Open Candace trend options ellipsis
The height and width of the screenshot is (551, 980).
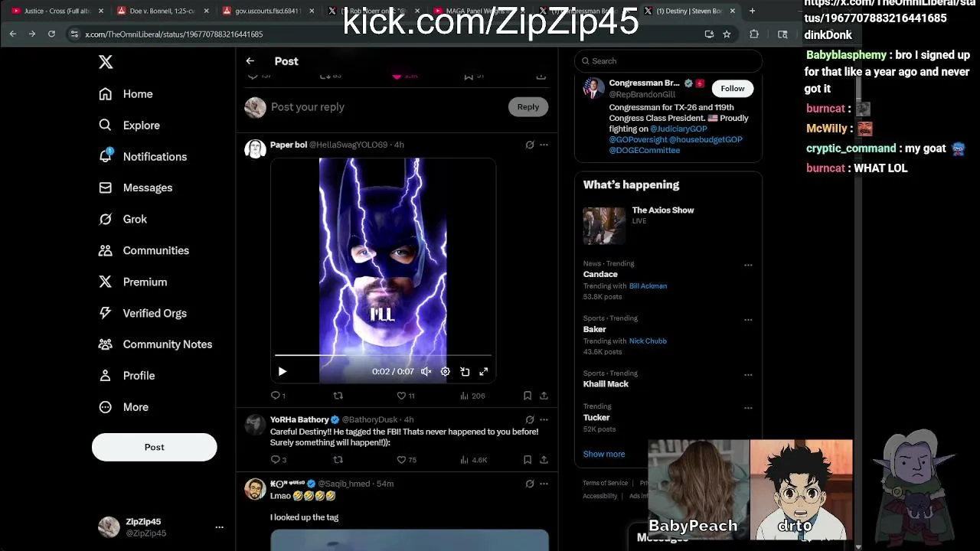coord(748,266)
